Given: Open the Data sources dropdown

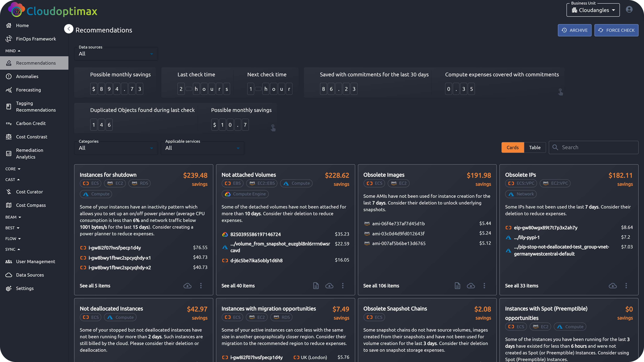Looking at the screenshot, I should tap(116, 54).
